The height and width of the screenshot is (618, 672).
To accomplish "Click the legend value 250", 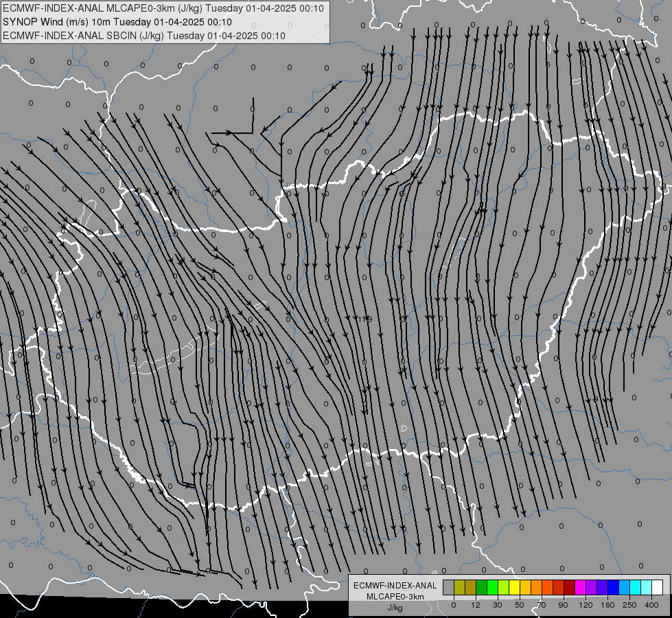I will [x=629, y=605].
